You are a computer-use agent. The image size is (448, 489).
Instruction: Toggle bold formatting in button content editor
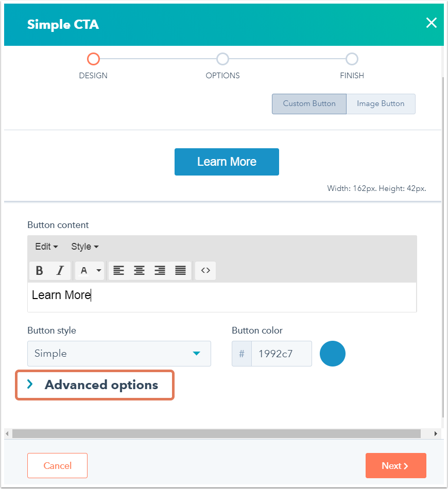pyautogui.click(x=39, y=271)
